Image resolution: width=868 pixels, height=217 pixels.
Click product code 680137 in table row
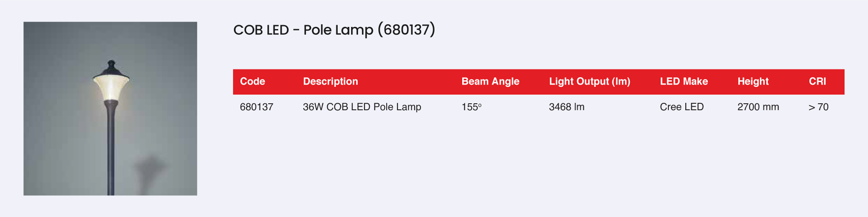pyautogui.click(x=256, y=107)
